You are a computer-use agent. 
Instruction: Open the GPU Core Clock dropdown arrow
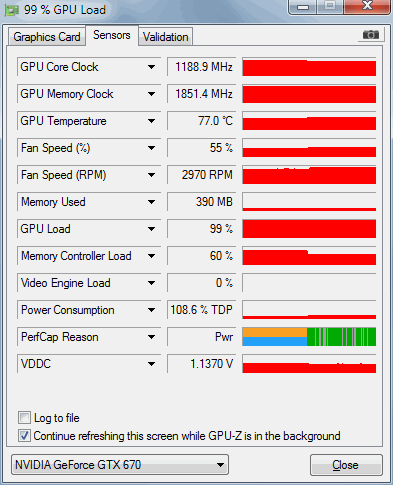tap(151, 67)
